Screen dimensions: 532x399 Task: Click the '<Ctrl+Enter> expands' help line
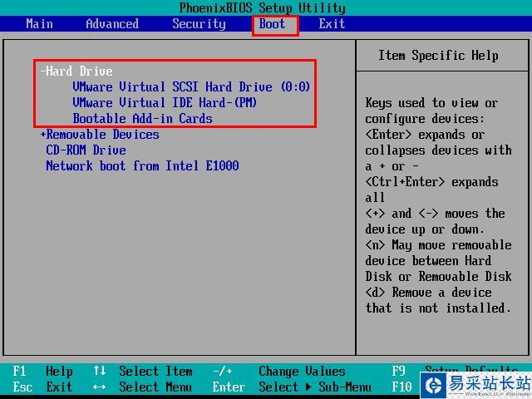(x=431, y=182)
